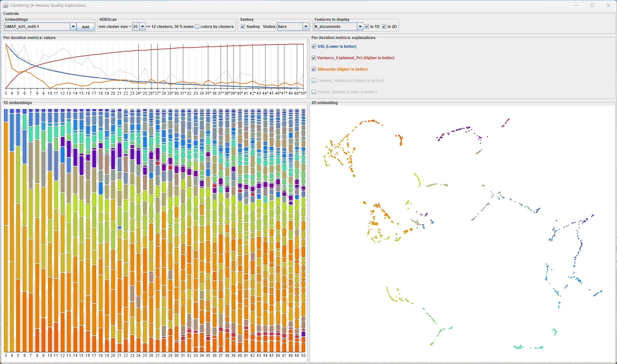Toggle the colors by clusters checkbox
Viewport: 617px width, 364px height.
(197, 27)
